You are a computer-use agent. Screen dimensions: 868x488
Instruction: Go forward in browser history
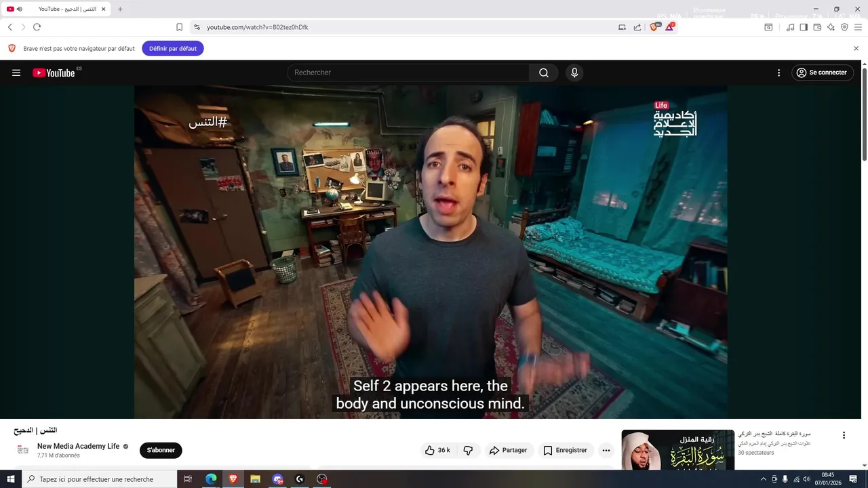[23, 27]
